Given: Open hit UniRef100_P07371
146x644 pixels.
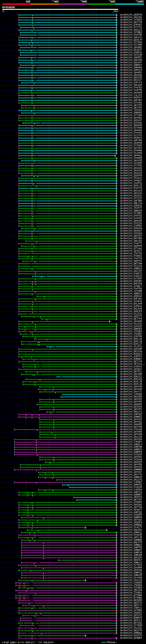Looking at the screenshot, I should click(131, 27).
